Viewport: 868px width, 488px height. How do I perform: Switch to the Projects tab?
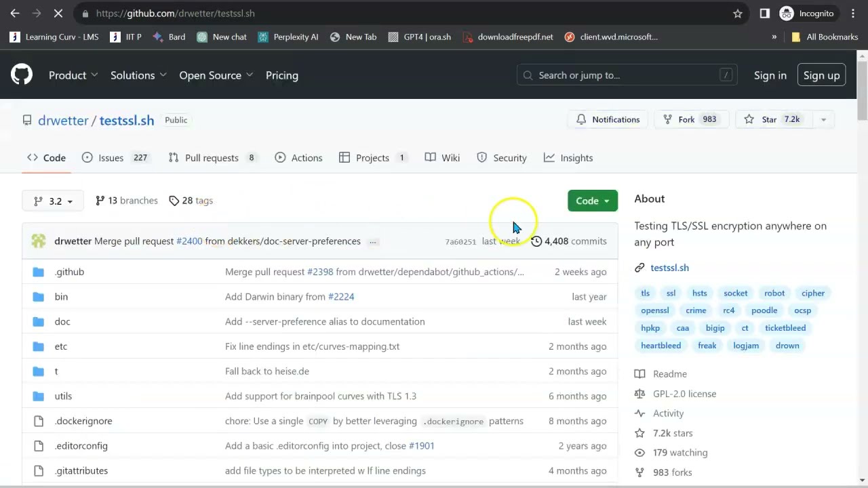(374, 158)
